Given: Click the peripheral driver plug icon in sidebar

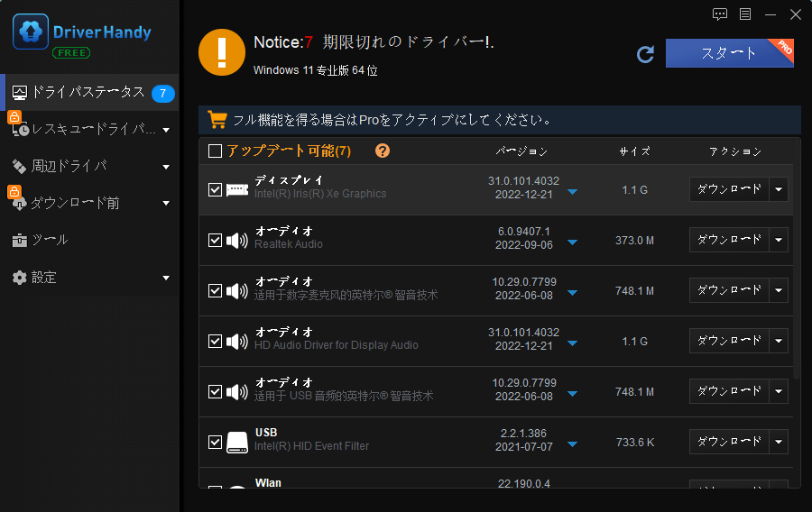Looking at the screenshot, I should tap(19, 167).
